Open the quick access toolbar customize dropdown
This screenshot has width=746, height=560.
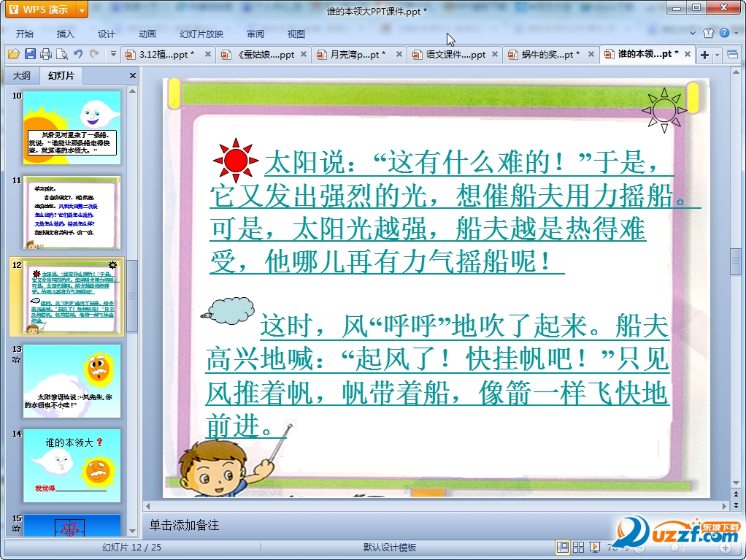[113, 54]
